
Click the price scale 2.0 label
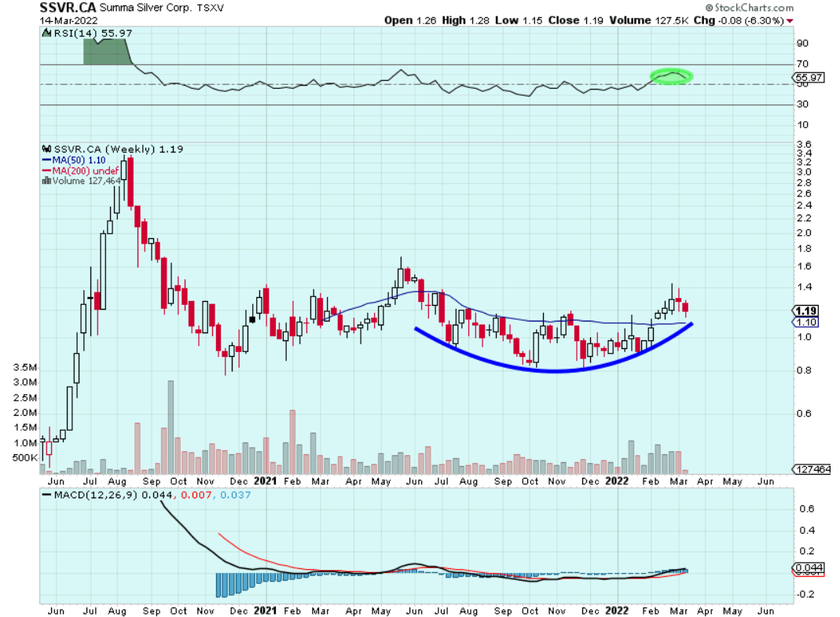pyautogui.click(x=804, y=233)
